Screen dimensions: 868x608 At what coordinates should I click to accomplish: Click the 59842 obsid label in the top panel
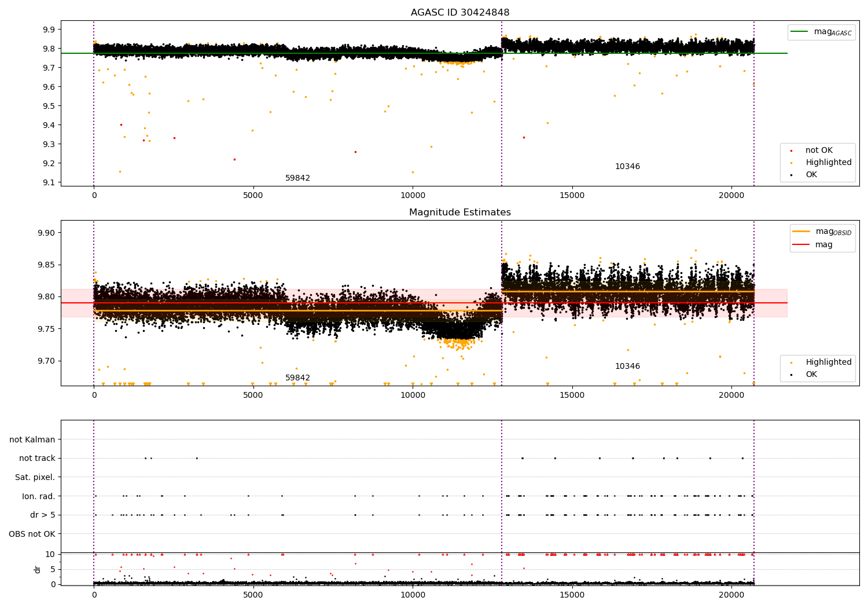click(x=297, y=178)
